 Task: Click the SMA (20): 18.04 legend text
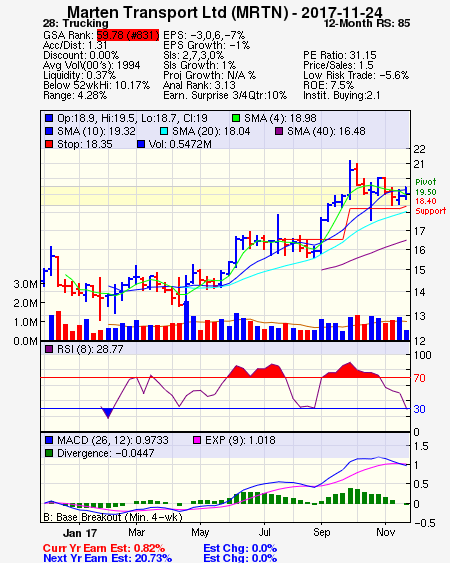[x=211, y=131]
